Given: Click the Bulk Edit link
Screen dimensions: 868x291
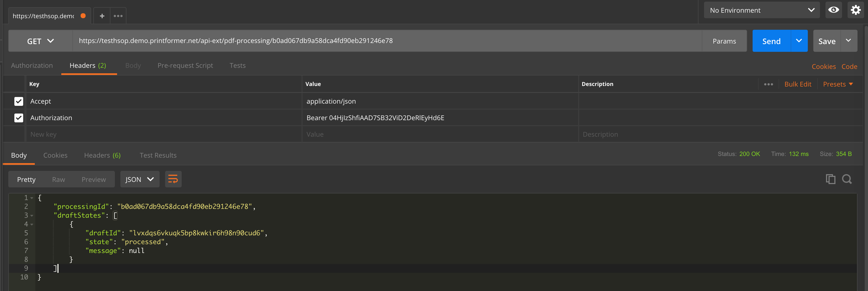Looking at the screenshot, I should point(798,84).
